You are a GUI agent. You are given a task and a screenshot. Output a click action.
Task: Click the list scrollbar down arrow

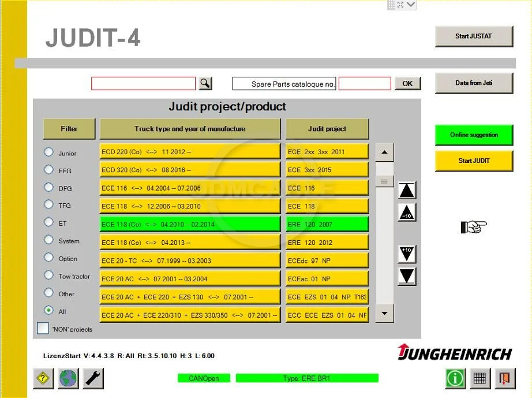(x=384, y=314)
